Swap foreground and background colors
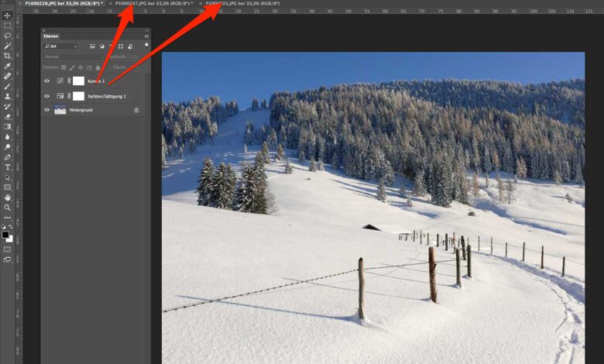The image size is (604, 364). pyautogui.click(x=10, y=226)
